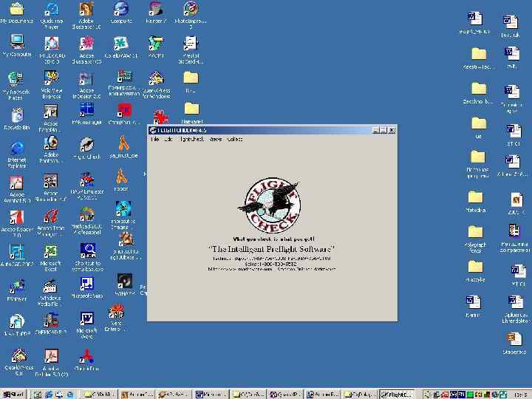Switch to the FlightCheck taskbar button
This screenshot has width=532, height=399.
coord(397,395)
